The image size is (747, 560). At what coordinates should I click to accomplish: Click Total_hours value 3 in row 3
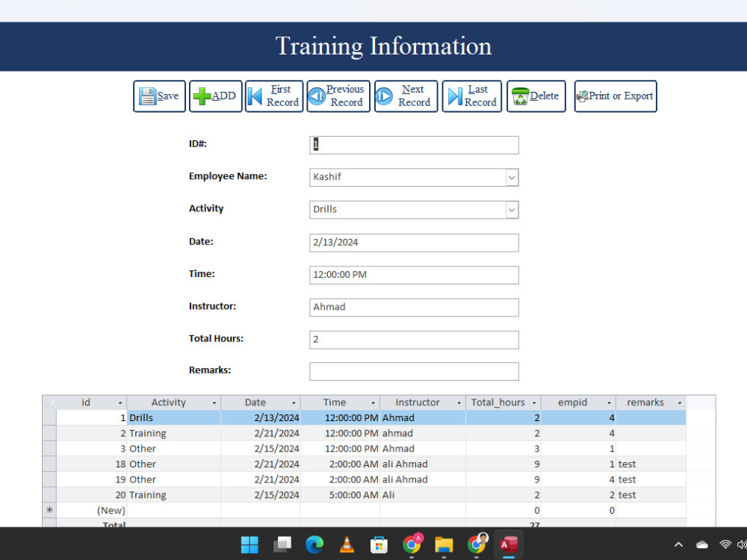pyautogui.click(x=503, y=449)
